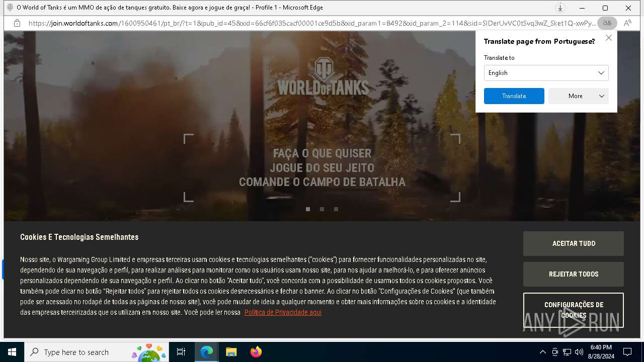Click the site lock icon in address bar
The width and height of the screenshot is (644, 362).
pyautogui.click(x=17, y=23)
